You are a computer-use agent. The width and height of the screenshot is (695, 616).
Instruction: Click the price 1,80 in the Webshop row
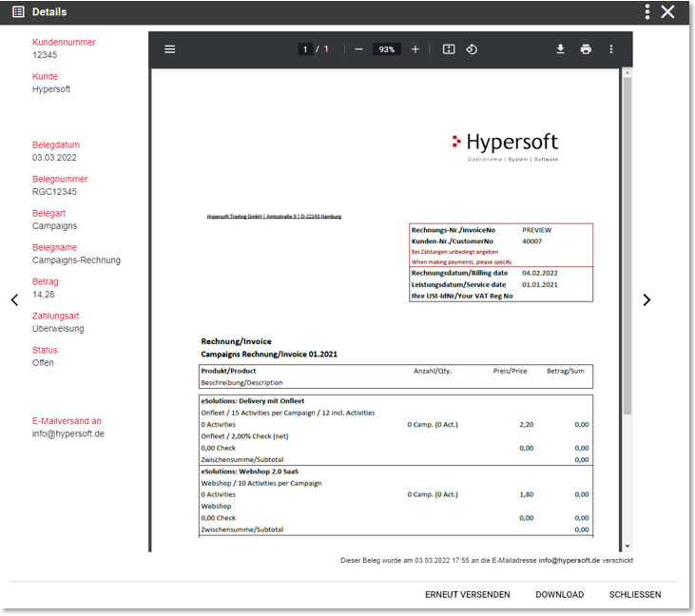[527, 494]
